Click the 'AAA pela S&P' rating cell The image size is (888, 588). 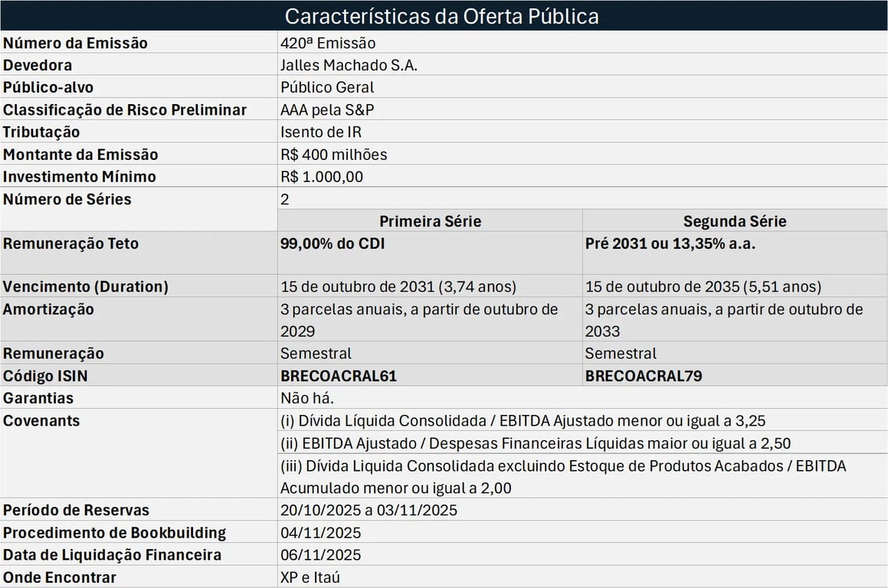tap(327, 109)
